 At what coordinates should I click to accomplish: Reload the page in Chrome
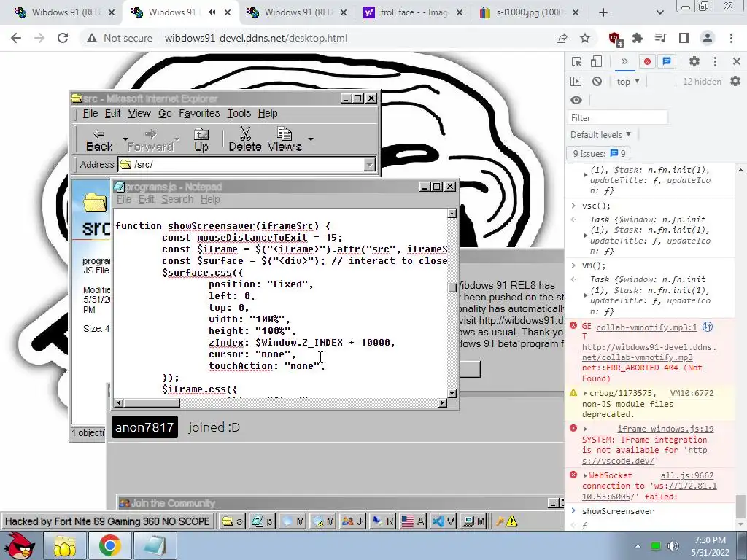click(x=63, y=38)
